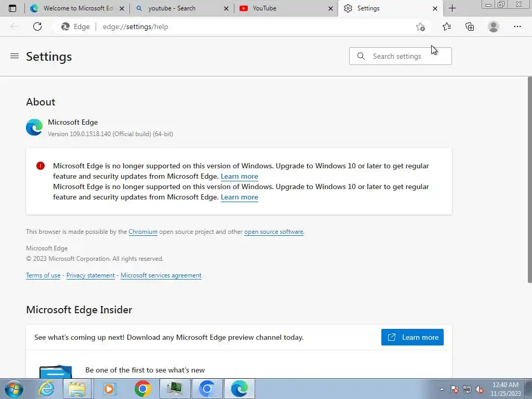This screenshot has height=399, width=532.
Task: Select the Settings tab
Action: coord(391,8)
